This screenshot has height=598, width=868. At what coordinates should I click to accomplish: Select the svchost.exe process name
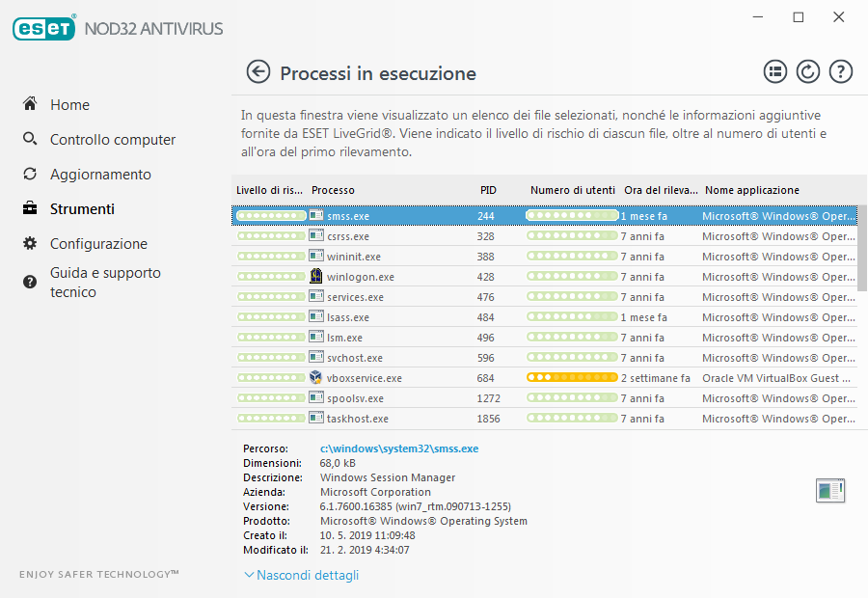click(354, 358)
